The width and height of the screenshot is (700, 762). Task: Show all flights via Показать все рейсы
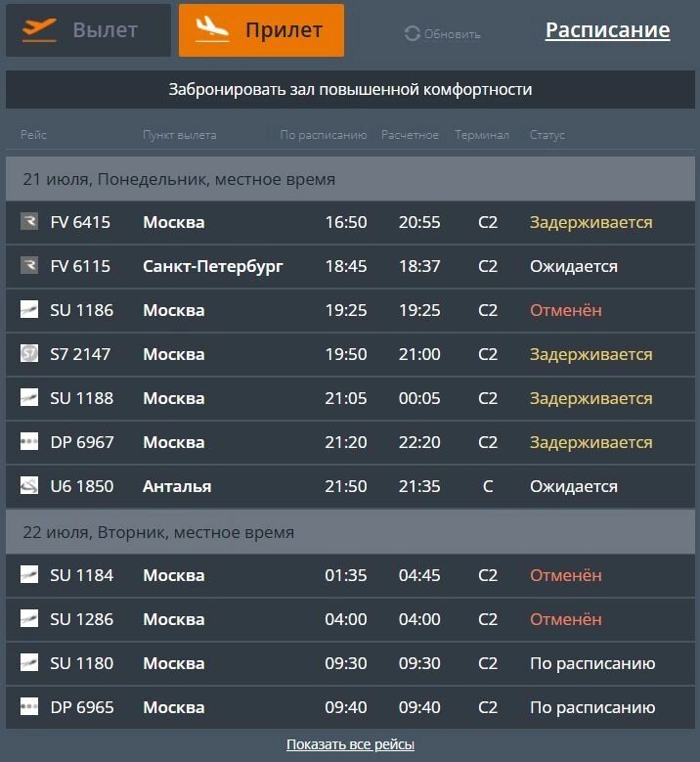pos(350,744)
